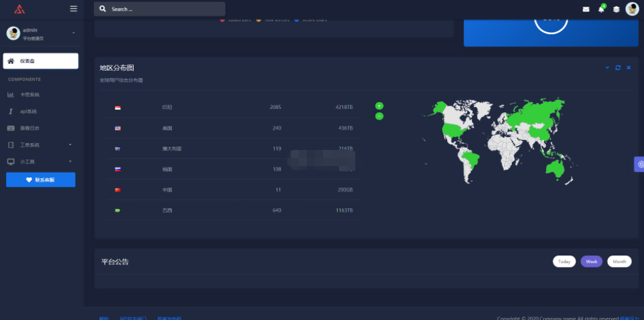Open the notifications bell icon
644x320 pixels.
(x=601, y=9)
